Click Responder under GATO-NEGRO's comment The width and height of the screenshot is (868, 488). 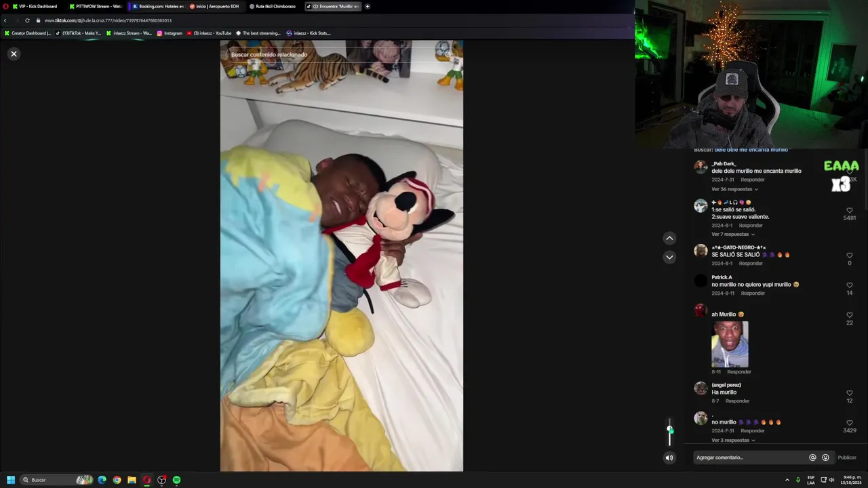(750, 263)
